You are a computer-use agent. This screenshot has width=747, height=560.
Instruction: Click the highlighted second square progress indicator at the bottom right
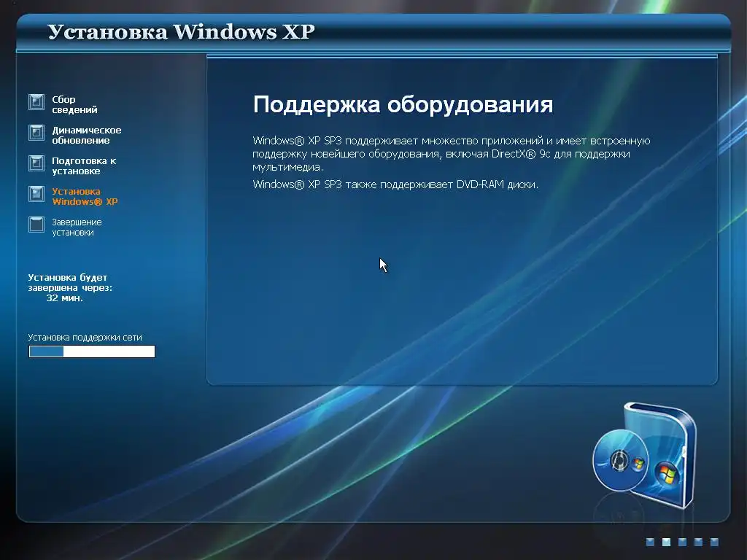[666, 542]
